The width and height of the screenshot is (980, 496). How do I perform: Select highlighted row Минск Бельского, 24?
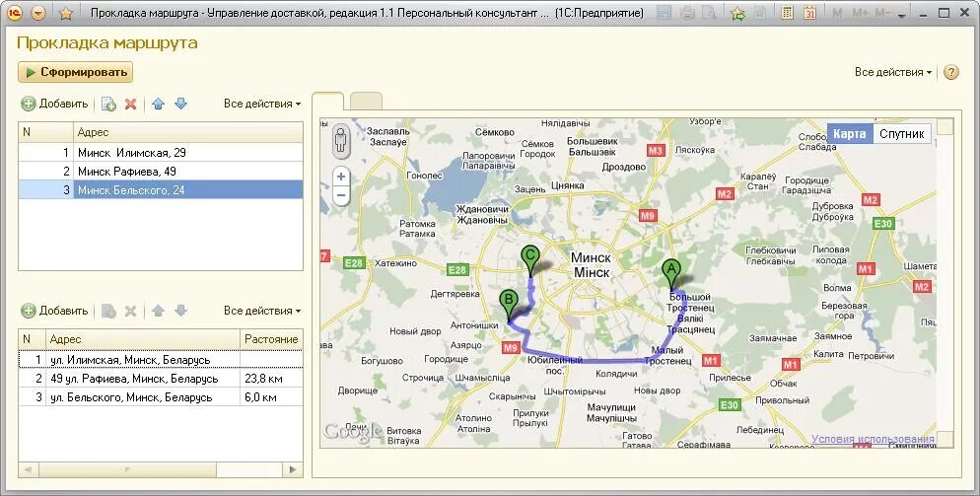coord(161,190)
